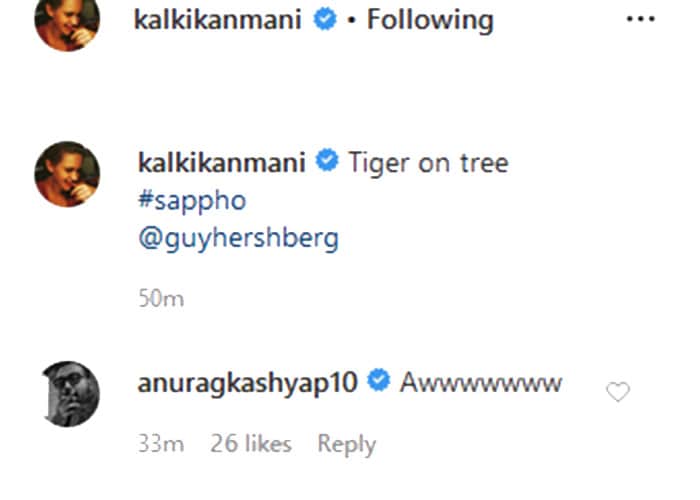Viewport: 700px width, 500px height.
Task: Click verified badge beside header kalkikanmani
Action: tap(324, 20)
